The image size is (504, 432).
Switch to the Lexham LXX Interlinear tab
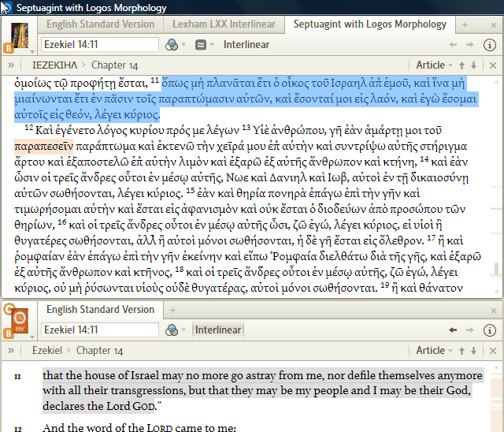click(x=224, y=24)
